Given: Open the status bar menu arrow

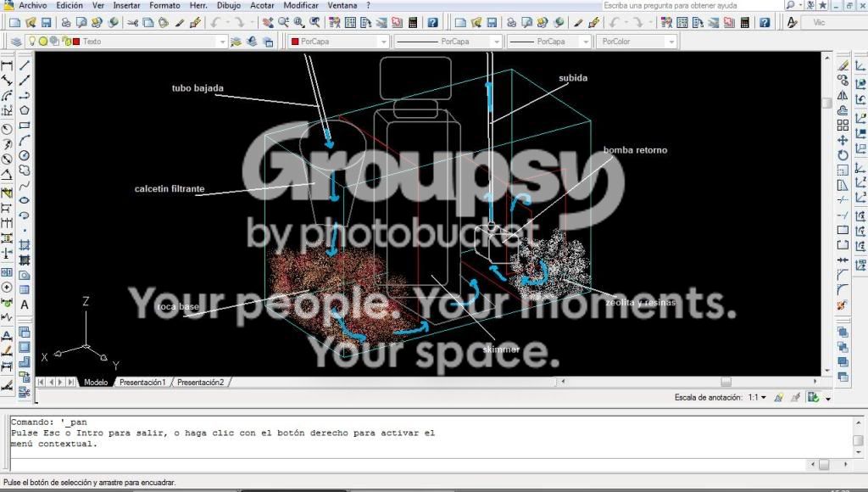Looking at the screenshot, I should [828, 399].
